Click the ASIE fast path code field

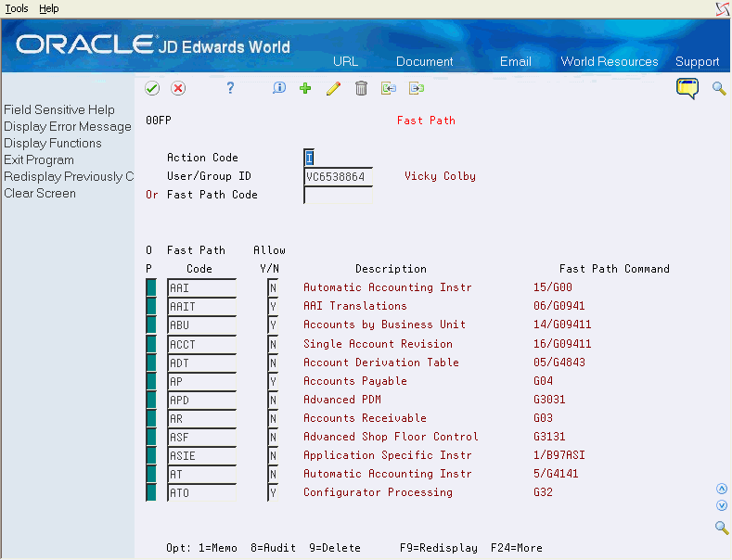tap(201, 455)
